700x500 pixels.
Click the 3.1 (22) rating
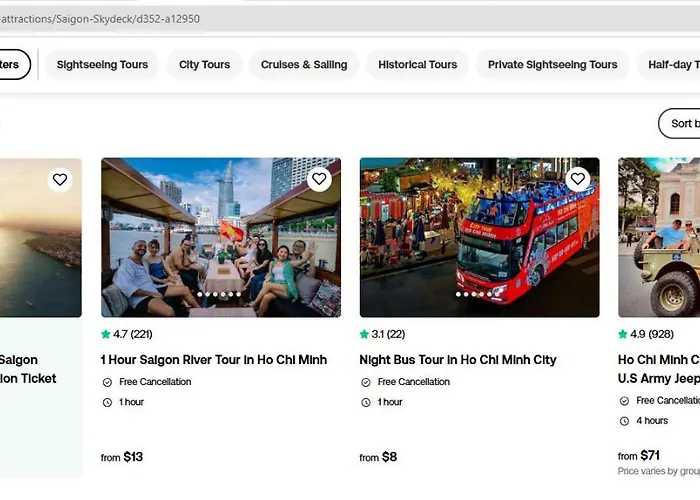pos(383,334)
